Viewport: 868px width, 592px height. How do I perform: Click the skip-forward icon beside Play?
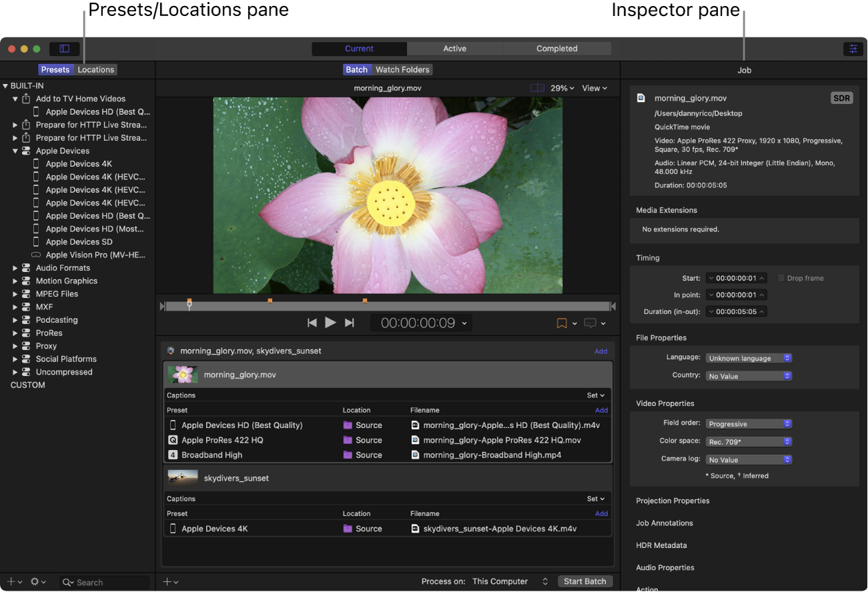click(349, 323)
